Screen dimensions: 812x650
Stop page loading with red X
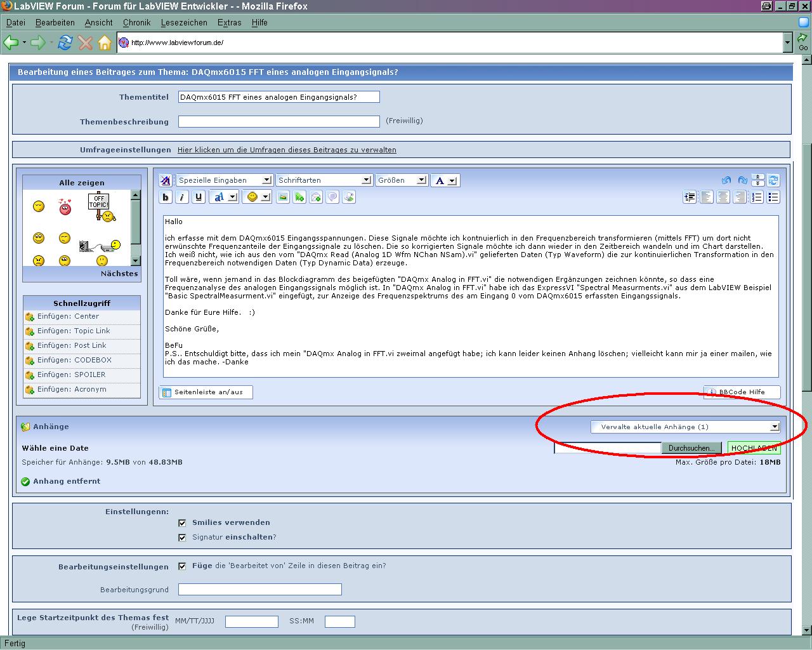pyautogui.click(x=85, y=43)
